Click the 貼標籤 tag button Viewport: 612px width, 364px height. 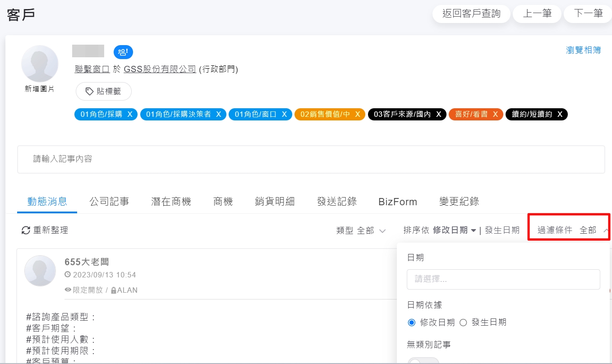pyautogui.click(x=103, y=92)
